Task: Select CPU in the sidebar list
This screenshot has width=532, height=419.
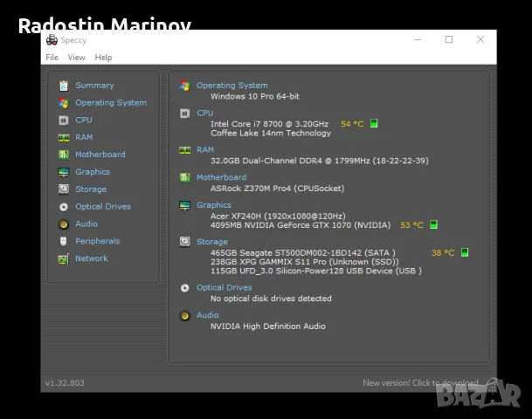Action: pos(84,120)
